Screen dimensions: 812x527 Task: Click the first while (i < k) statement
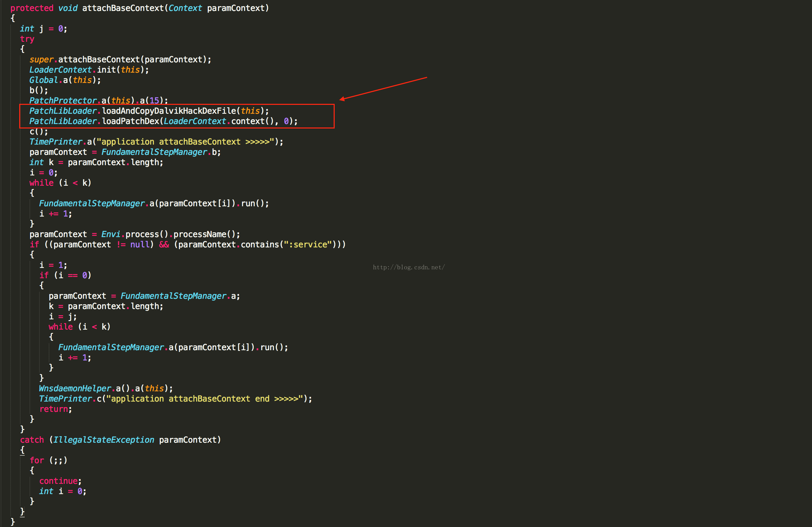60,183
